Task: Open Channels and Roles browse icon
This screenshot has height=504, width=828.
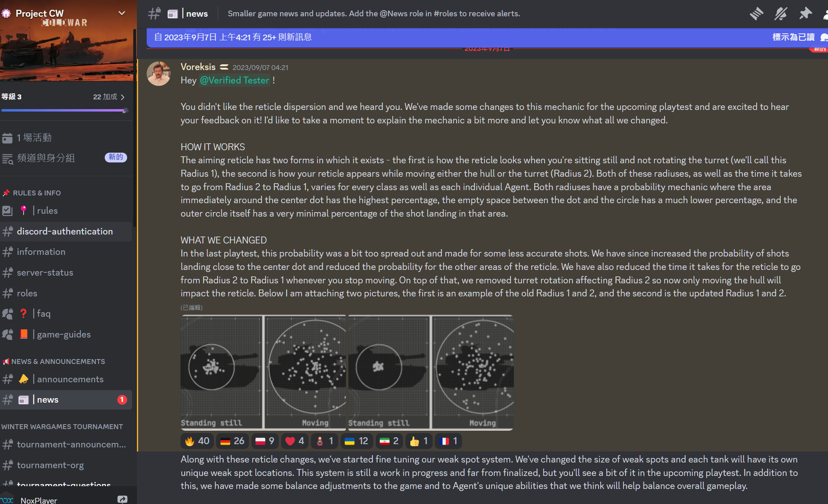Action: click(x=7, y=158)
